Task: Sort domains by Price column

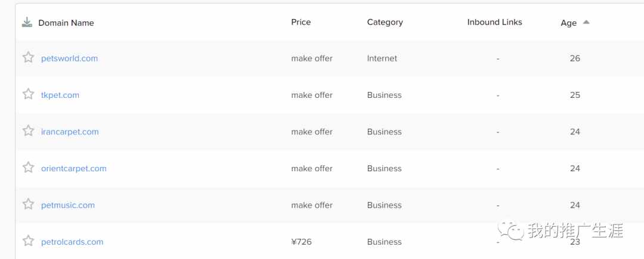Action: [x=301, y=22]
